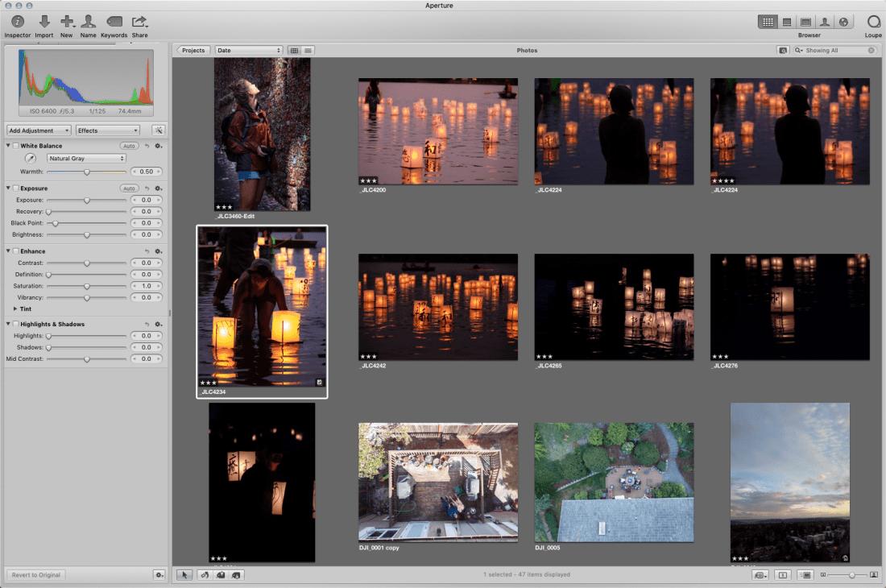Click the Share icon in toolbar
The width and height of the screenshot is (886, 588).
pyautogui.click(x=139, y=22)
